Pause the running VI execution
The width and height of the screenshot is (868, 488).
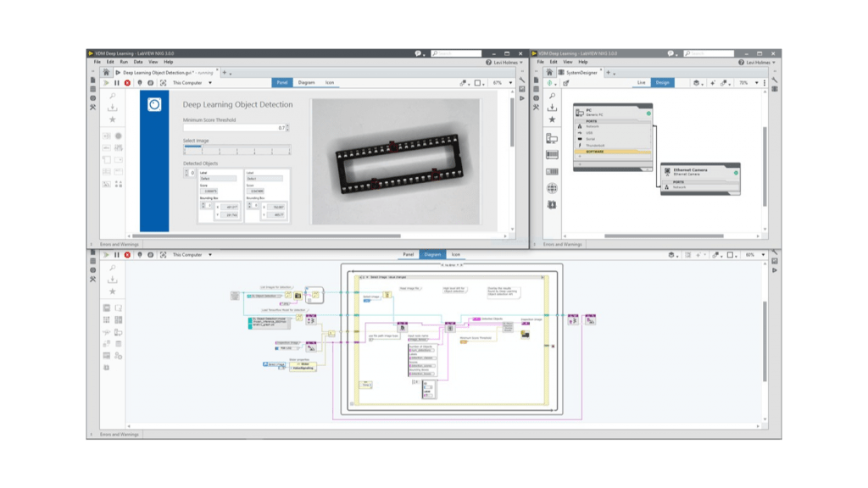117,81
